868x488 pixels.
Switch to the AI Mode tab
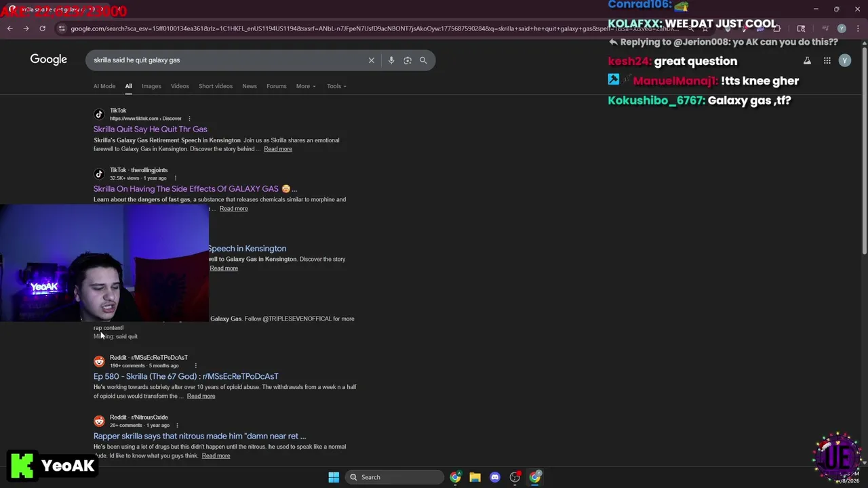(x=104, y=86)
